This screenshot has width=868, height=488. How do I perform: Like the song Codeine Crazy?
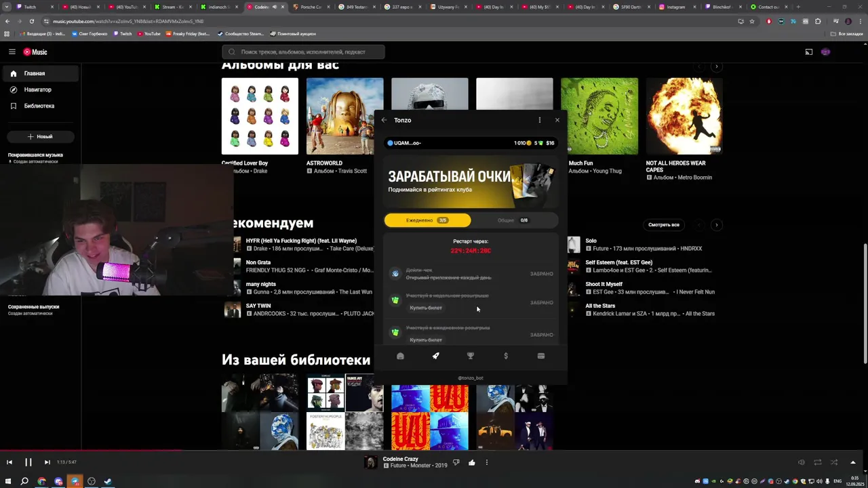[x=472, y=462]
